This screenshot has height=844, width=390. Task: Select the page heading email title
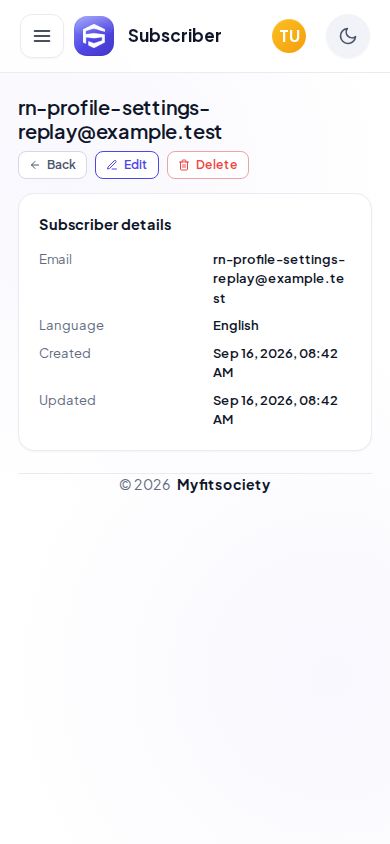(120, 120)
